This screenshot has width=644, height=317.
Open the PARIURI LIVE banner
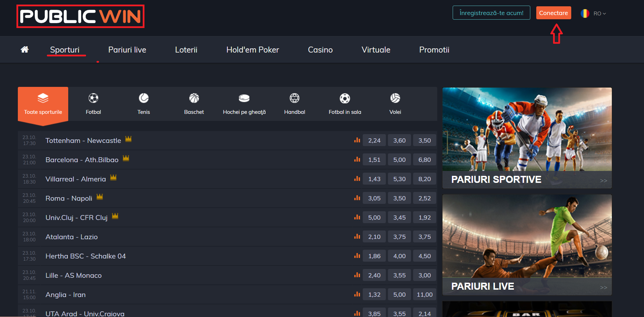coord(527,245)
